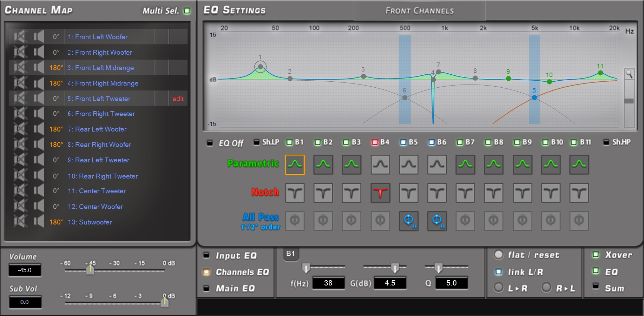Screen dimensions: 644x316
Task: Click the f(Hz) frequency value field
Action: point(328,283)
